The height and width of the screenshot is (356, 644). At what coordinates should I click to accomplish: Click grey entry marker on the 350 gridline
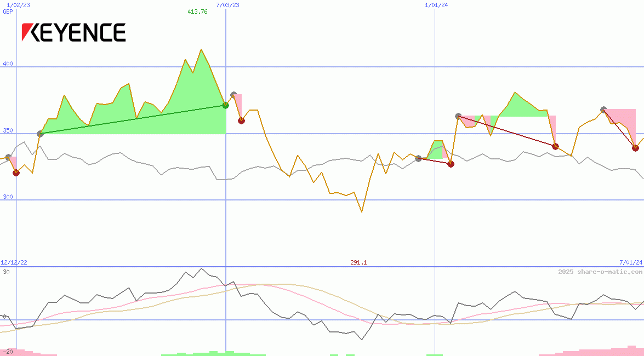40,134
